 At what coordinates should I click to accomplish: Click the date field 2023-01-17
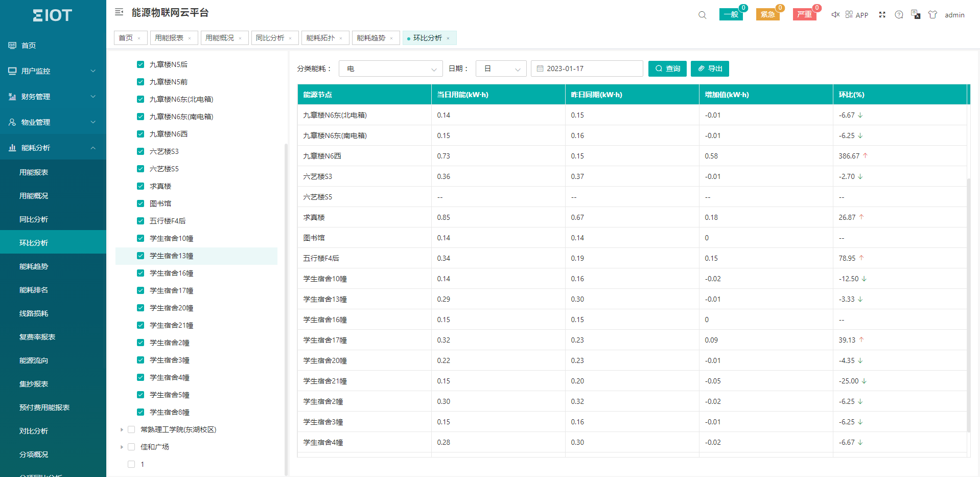coord(587,69)
